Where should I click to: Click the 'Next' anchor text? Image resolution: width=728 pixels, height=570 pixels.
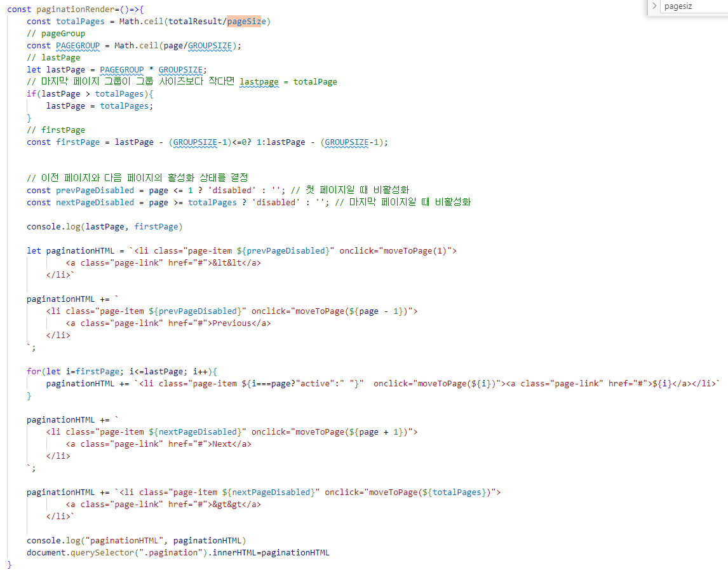coord(222,444)
